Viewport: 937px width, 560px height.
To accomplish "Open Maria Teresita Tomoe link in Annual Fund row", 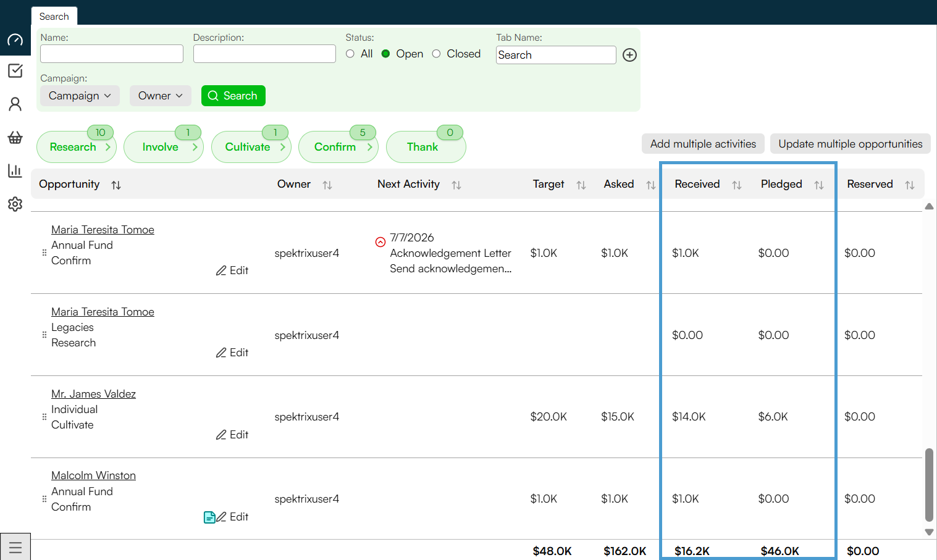I will coord(103,230).
